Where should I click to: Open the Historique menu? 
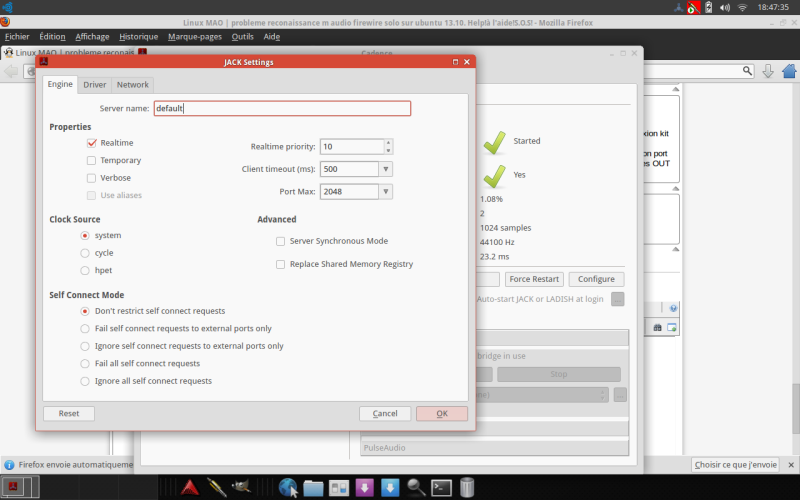138,37
